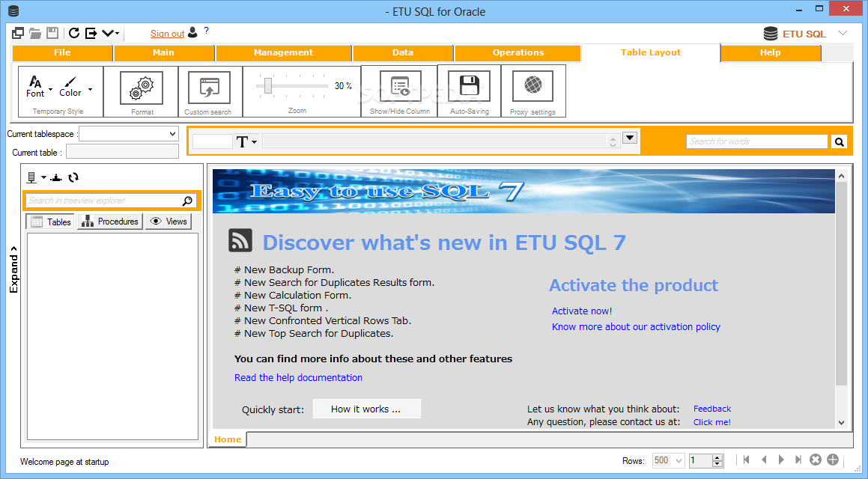The width and height of the screenshot is (868, 479).
Task: Select the Home bottom tab
Action: click(x=228, y=439)
